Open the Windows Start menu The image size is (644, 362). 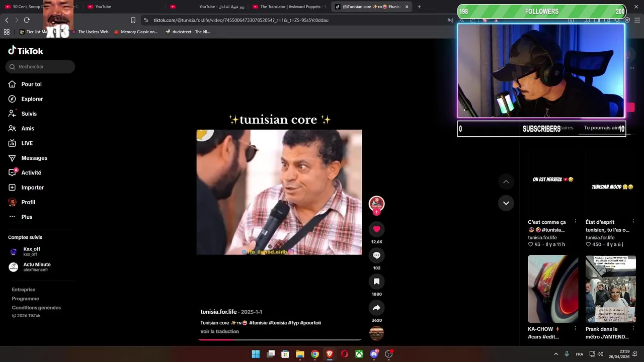256,354
